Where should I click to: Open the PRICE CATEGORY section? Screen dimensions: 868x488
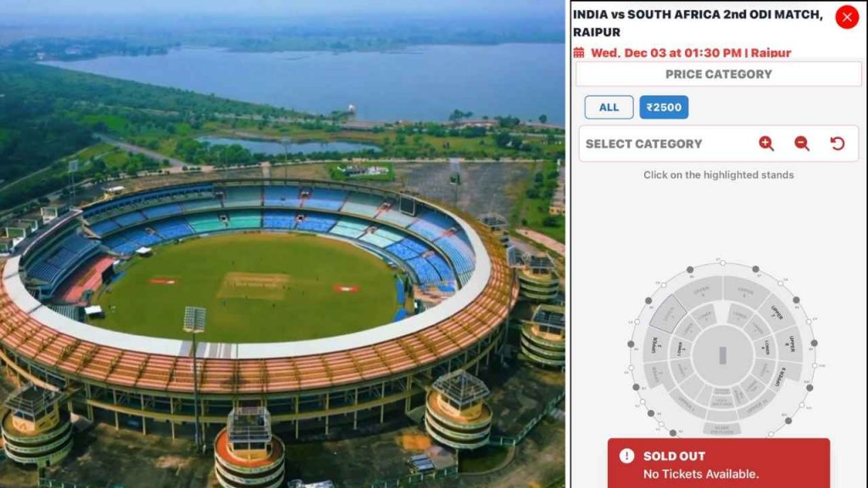(x=718, y=75)
